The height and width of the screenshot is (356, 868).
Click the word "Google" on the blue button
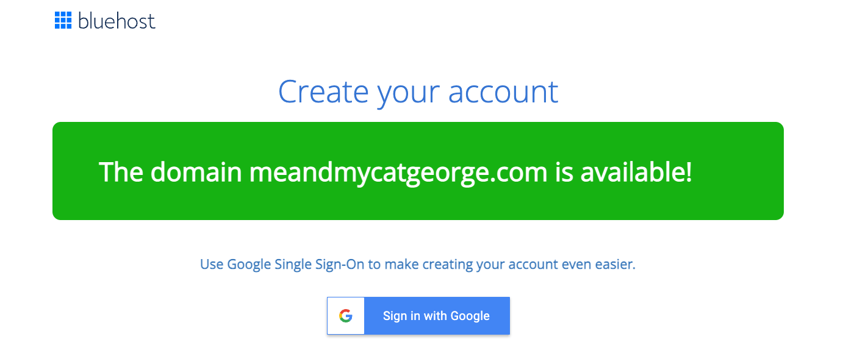click(x=470, y=316)
